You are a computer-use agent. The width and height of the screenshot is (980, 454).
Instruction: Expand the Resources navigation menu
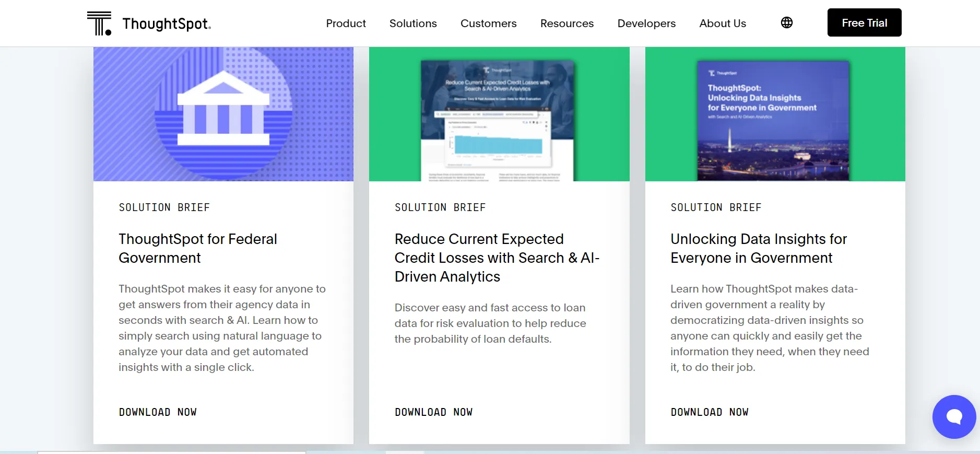(x=566, y=24)
